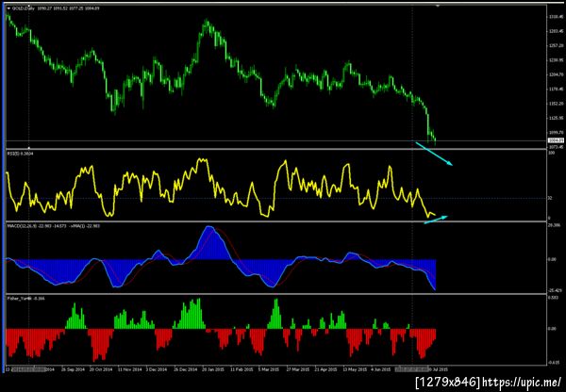Viewport: 566px width, 392px height.
Task: Click the 11 Feb 2015 date label
Action: point(241,369)
